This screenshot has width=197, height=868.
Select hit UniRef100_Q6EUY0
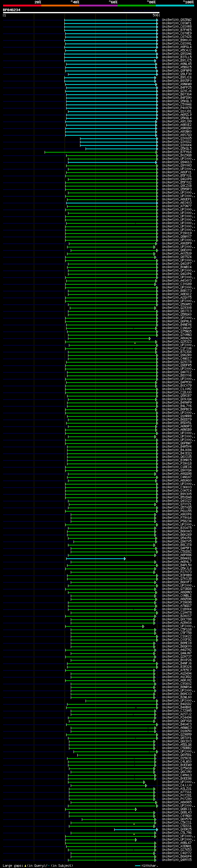tap(177, 250)
